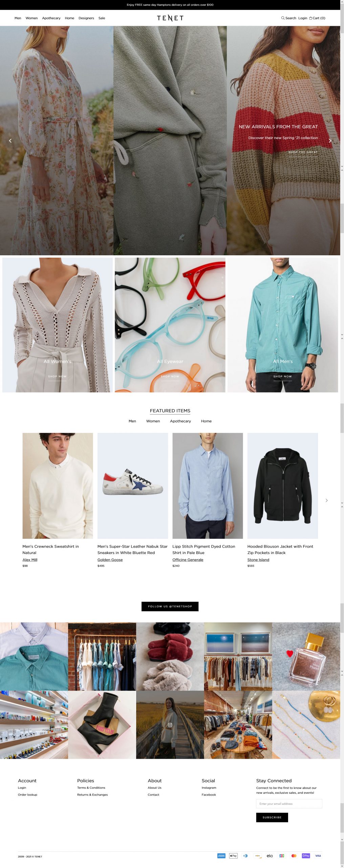Image resolution: width=344 pixels, height=868 pixels.
Task: Click Returns & Exchanges footer link
Action: [92, 795]
